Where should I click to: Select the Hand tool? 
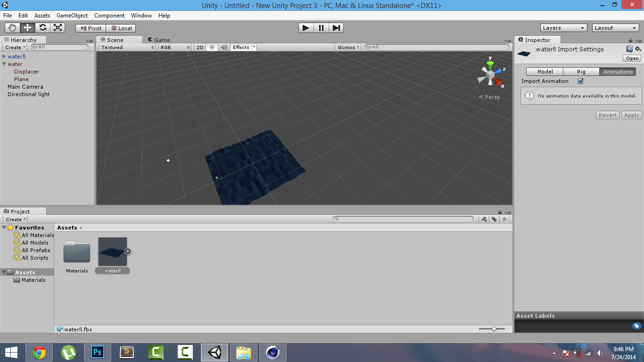[13, 28]
